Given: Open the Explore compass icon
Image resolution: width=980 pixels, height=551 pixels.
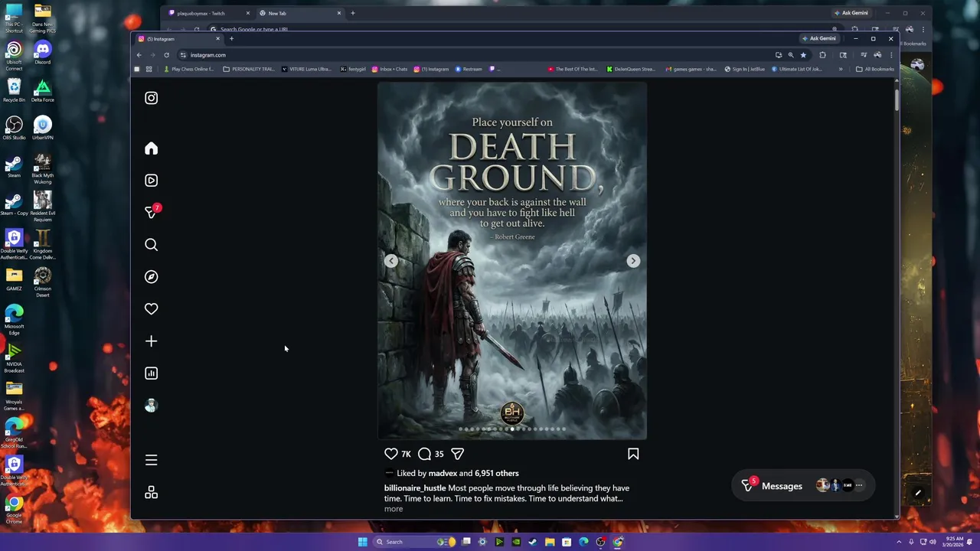Looking at the screenshot, I should pos(151,277).
